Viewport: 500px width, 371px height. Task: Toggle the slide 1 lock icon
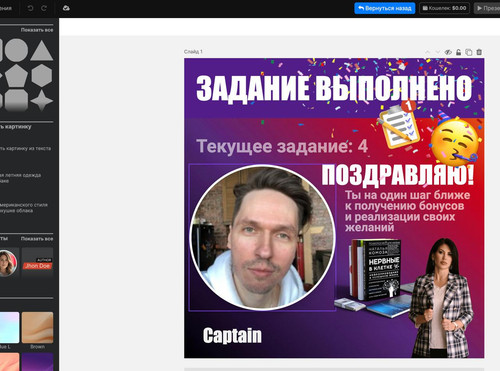(459, 52)
